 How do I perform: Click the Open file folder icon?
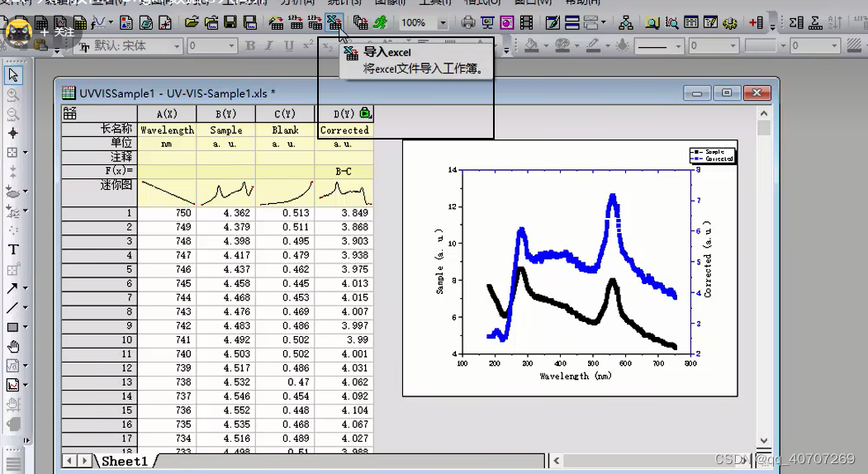click(192, 22)
